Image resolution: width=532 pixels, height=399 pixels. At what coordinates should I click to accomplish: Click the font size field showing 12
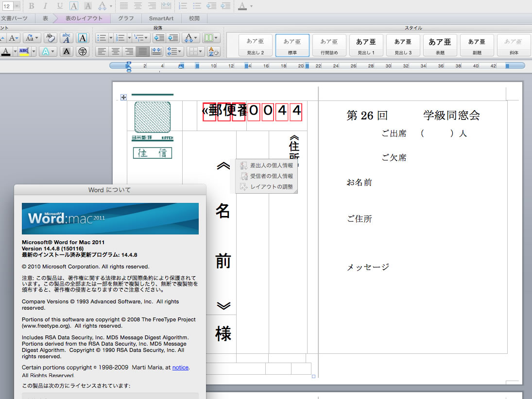pos(7,6)
